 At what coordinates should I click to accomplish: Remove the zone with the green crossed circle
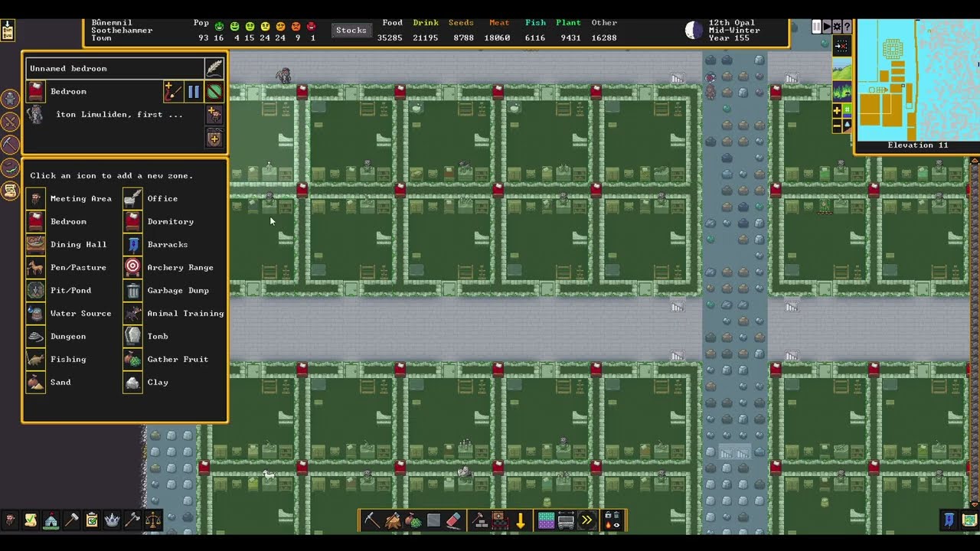tap(214, 92)
